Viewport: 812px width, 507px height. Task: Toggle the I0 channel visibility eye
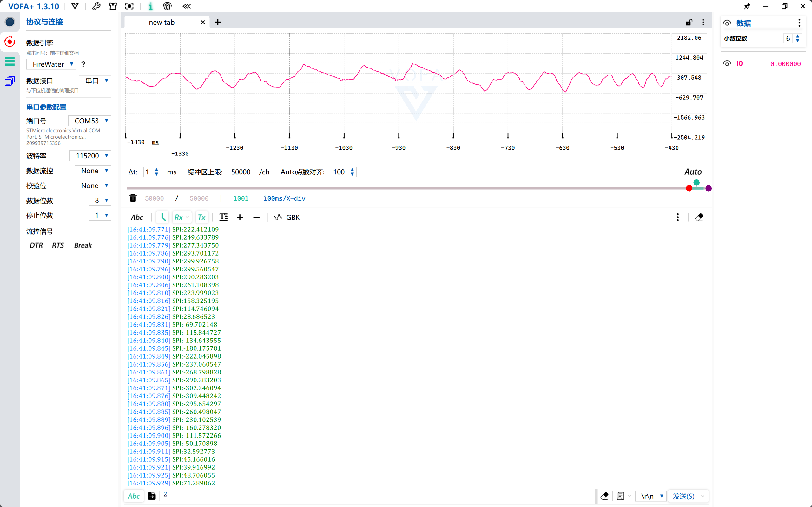pos(727,64)
